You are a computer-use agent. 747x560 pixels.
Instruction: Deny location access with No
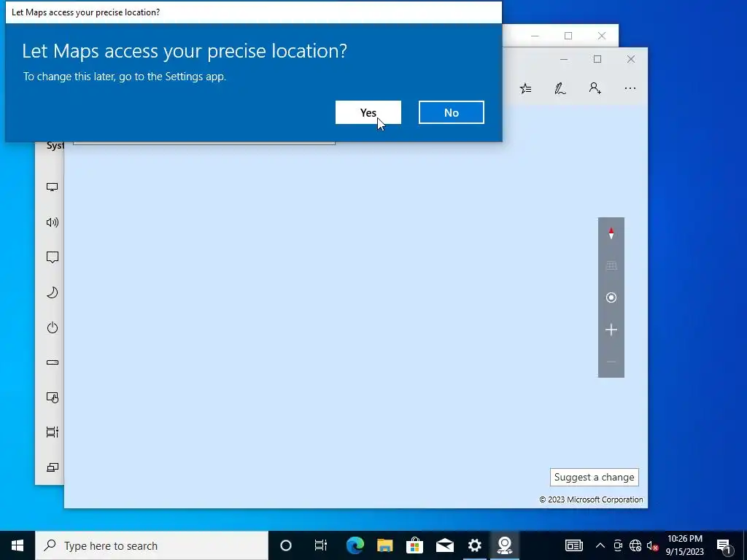(451, 112)
